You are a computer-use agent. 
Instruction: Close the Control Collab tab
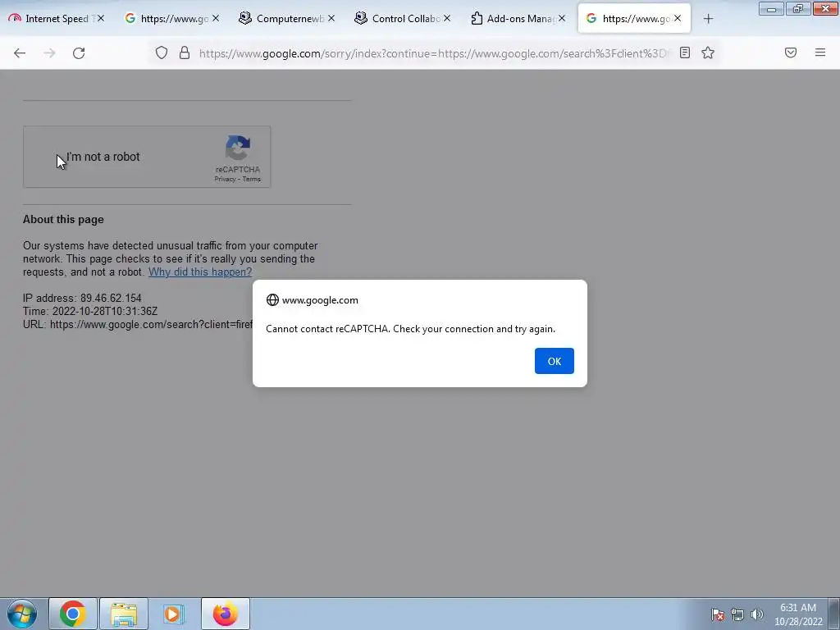(447, 18)
